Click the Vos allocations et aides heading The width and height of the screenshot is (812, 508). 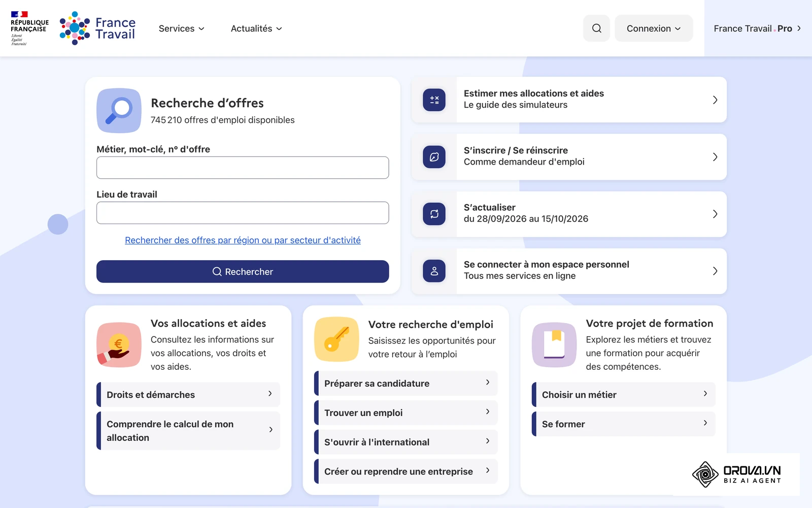click(x=209, y=324)
